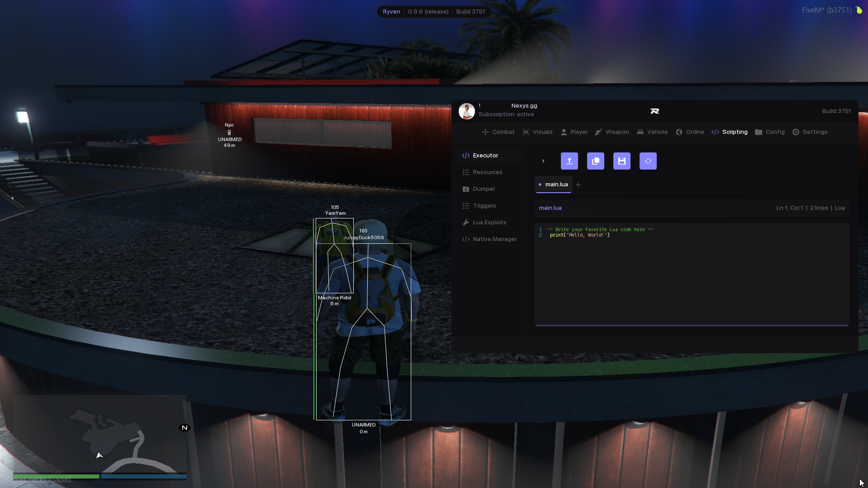Select Lua Exploits in the sidebar
This screenshot has height=488, width=868.
coord(489,223)
